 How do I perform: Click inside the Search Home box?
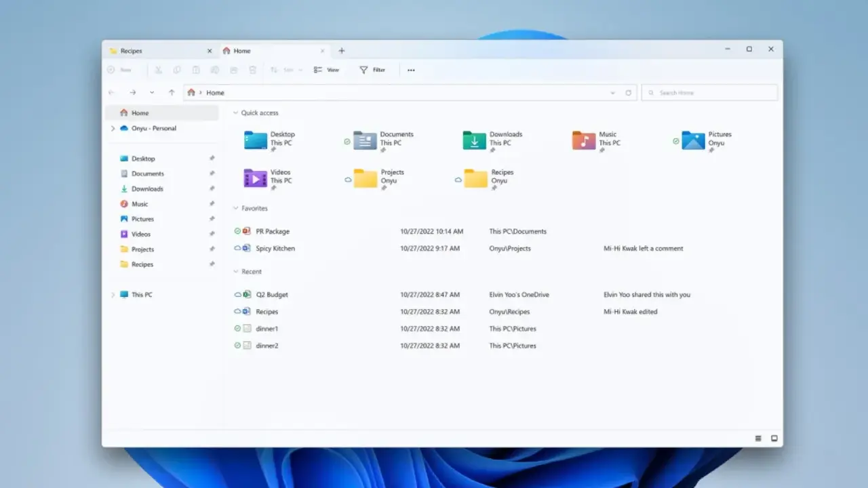tap(709, 92)
